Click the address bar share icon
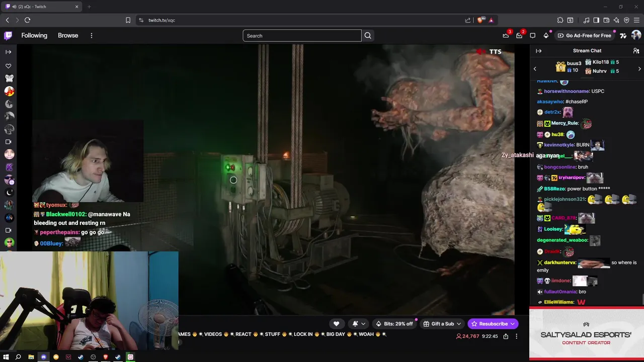This screenshot has width=644, height=362. 468,20
